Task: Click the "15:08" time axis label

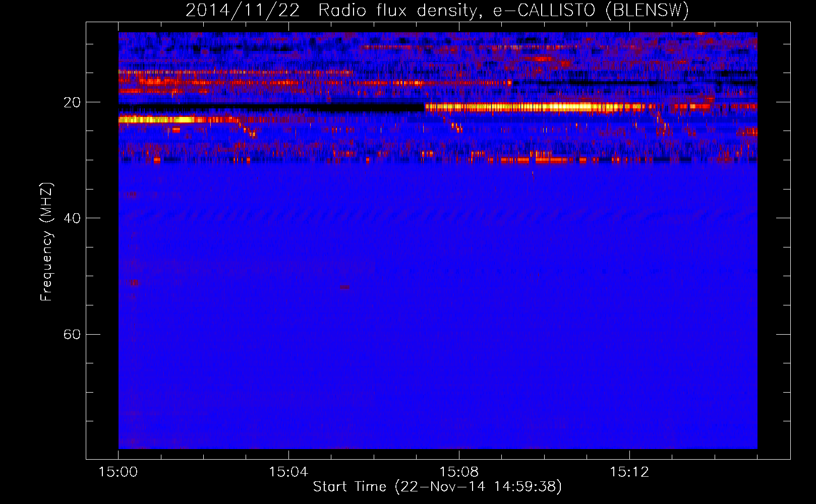Action: pyautogui.click(x=459, y=472)
